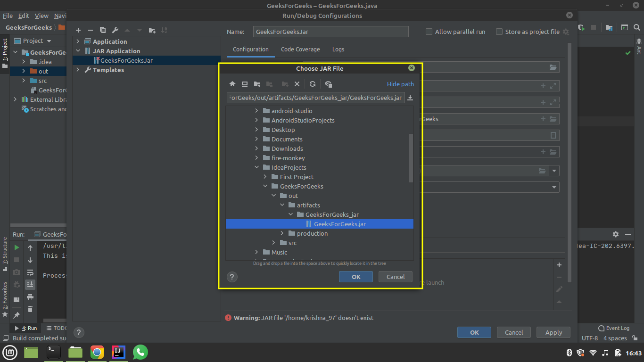Click the Hide path link

(400, 84)
